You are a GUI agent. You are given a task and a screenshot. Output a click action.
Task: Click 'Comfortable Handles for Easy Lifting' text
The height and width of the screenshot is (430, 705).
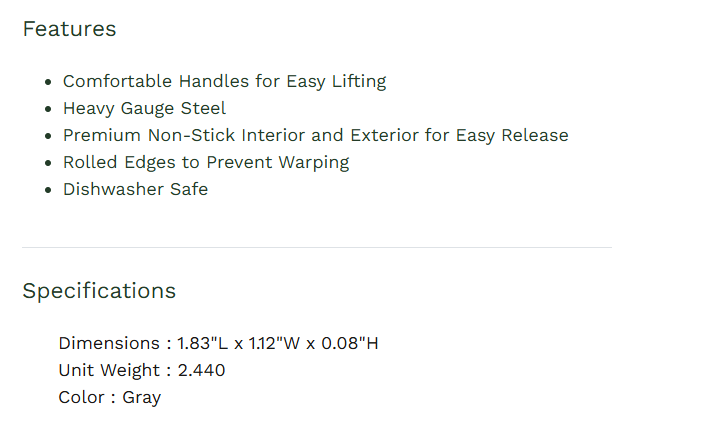tap(224, 81)
